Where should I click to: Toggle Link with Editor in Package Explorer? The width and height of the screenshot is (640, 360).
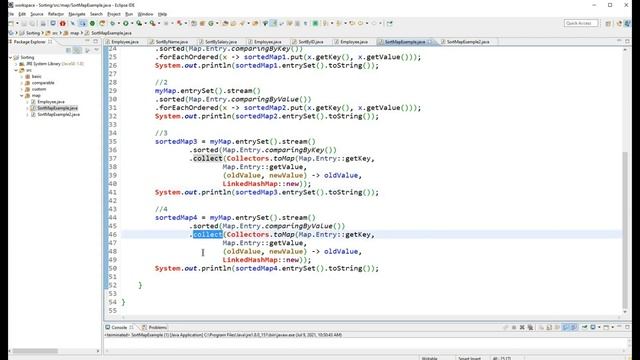(x=77, y=50)
